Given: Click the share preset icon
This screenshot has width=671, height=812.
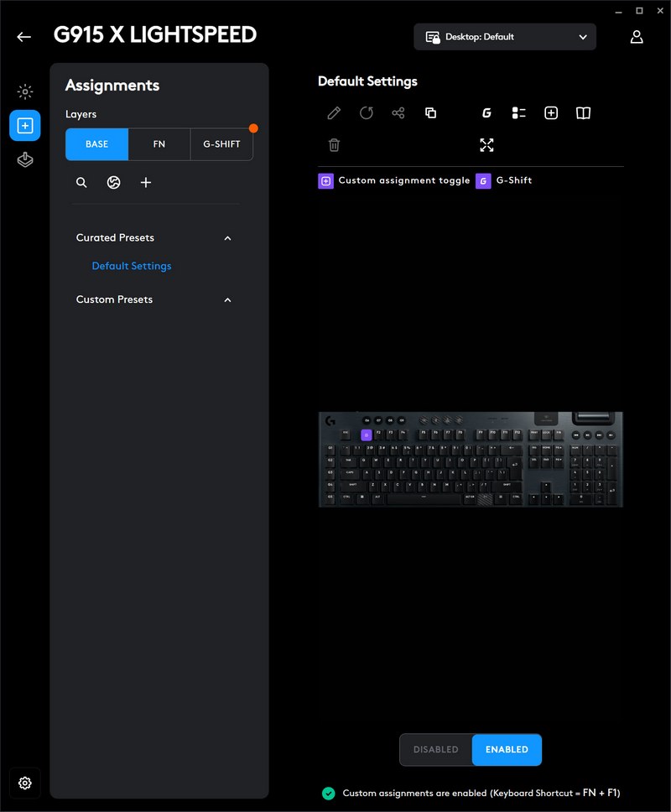Looking at the screenshot, I should (398, 113).
